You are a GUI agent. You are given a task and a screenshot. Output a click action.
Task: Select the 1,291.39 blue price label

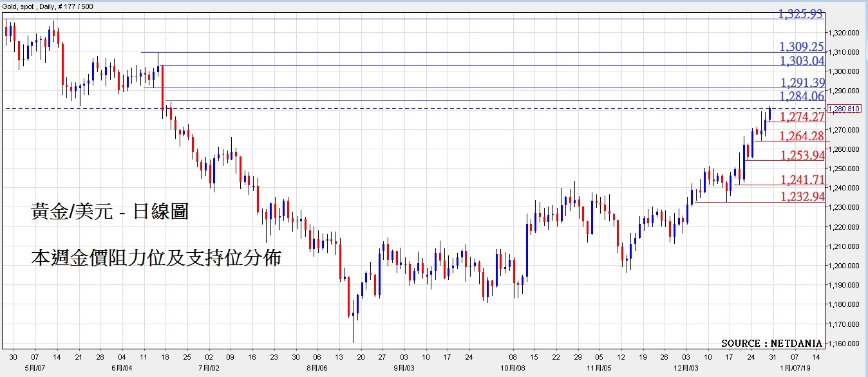(802, 82)
